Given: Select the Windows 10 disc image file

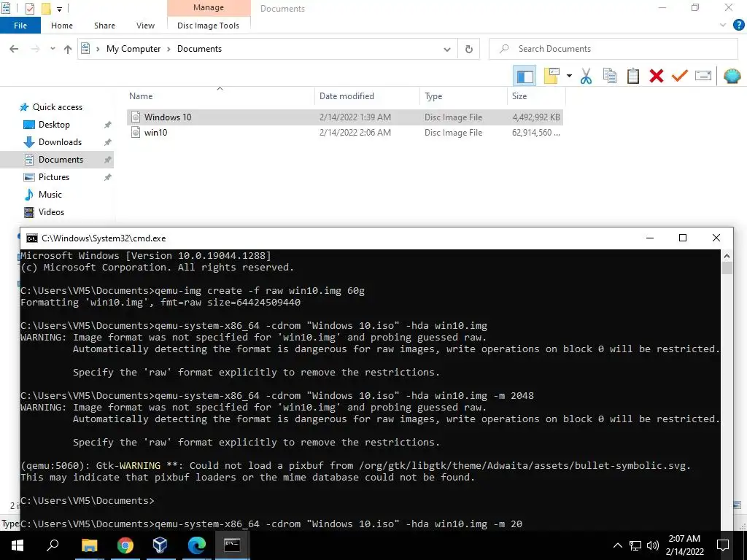Looking at the screenshot, I should (x=345, y=117).
